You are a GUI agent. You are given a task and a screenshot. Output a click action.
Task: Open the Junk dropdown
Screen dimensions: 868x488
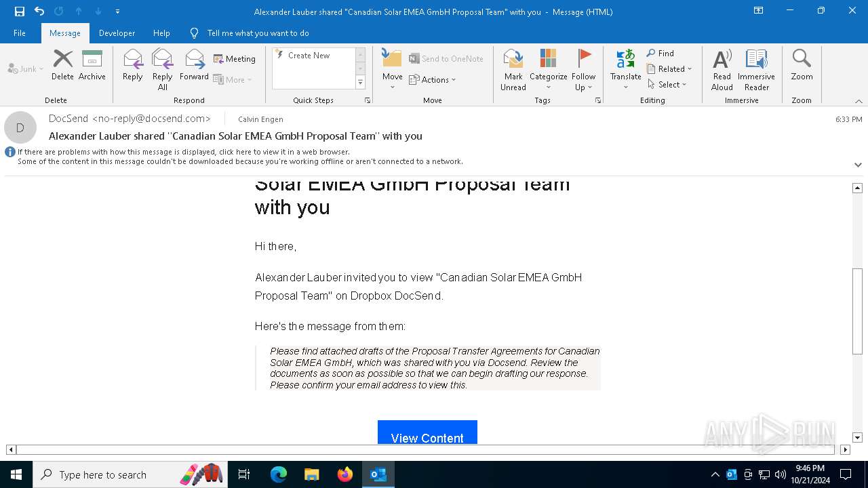26,68
